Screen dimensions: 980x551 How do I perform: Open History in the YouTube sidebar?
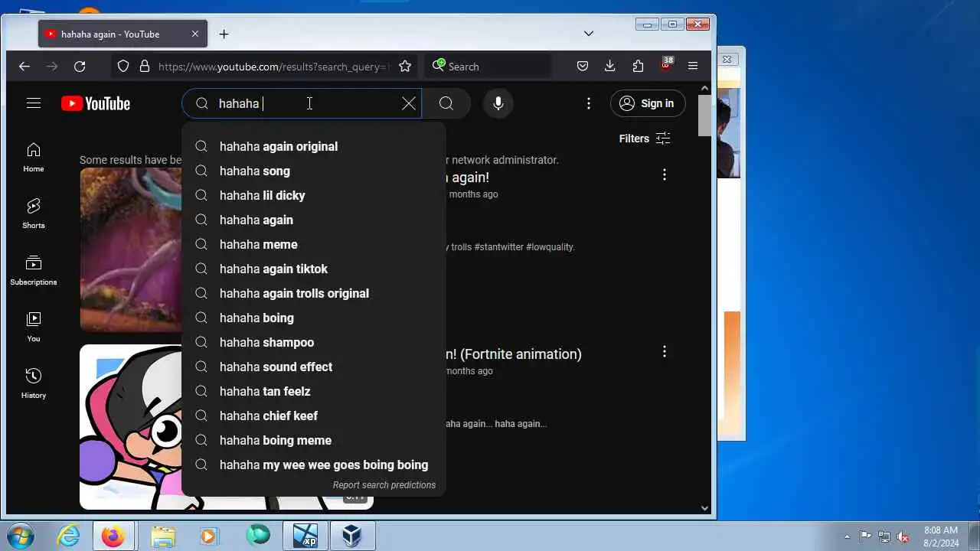(34, 383)
